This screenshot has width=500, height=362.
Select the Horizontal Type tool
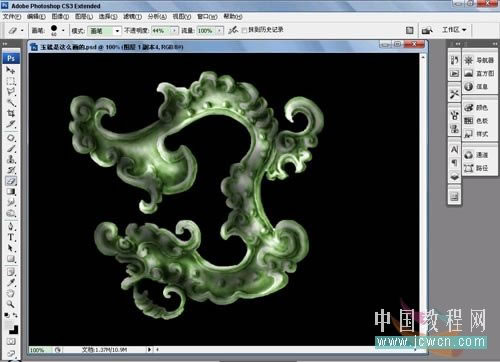[11, 237]
